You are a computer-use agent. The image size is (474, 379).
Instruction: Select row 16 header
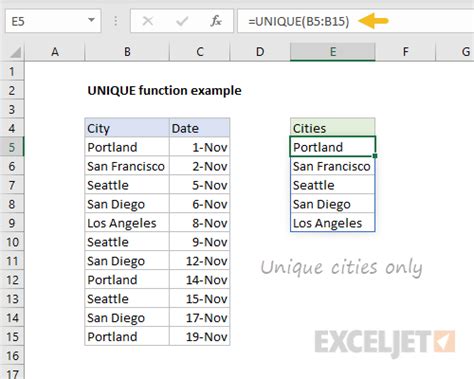[x=12, y=355]
